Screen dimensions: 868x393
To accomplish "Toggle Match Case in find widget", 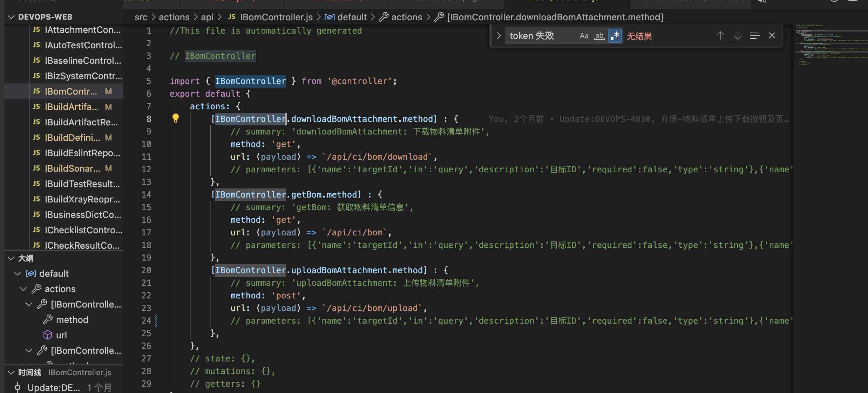I will 584,36.
